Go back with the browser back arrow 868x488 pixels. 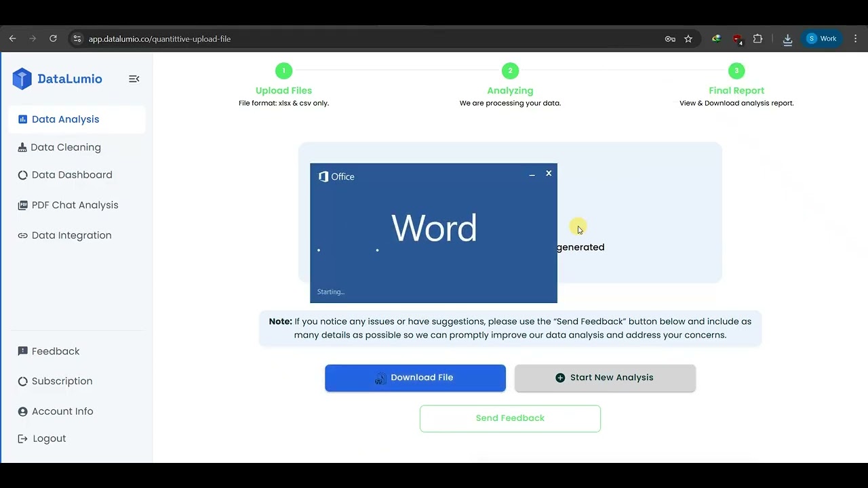pyautogui.click(x=12, y=39)
